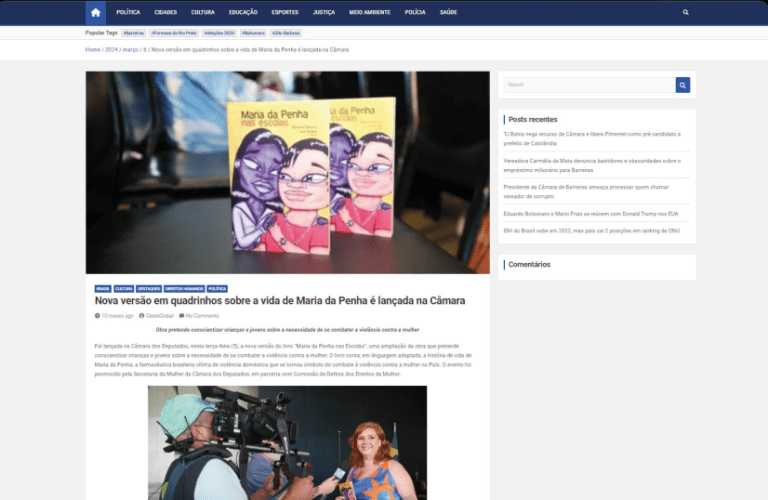Go to the Esportes section

point(284,13)
